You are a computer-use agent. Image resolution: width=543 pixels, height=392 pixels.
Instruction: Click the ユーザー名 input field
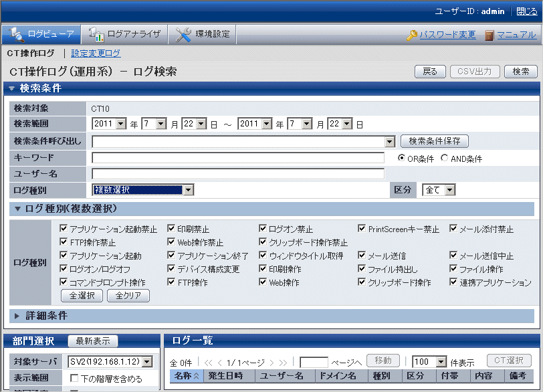click(238, 174)
